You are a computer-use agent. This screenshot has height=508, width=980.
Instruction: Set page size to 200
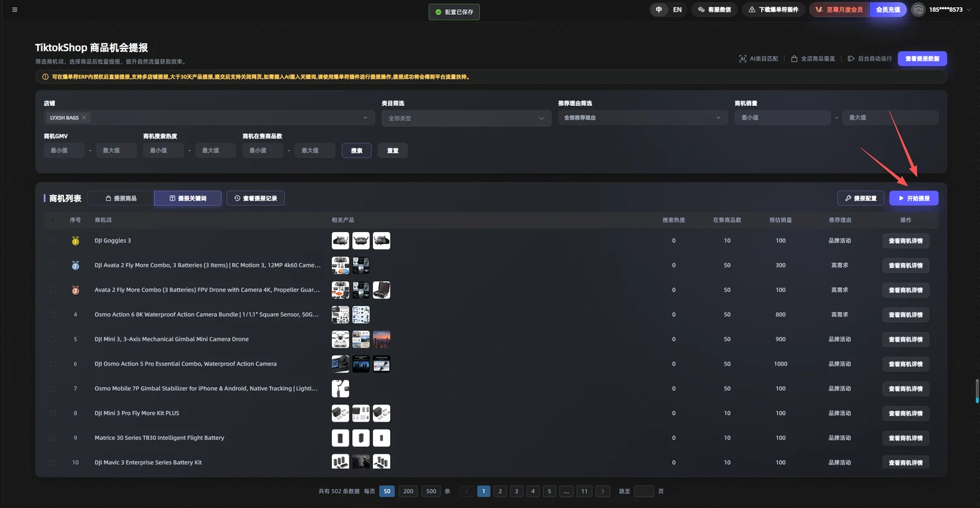click(408, 491)
